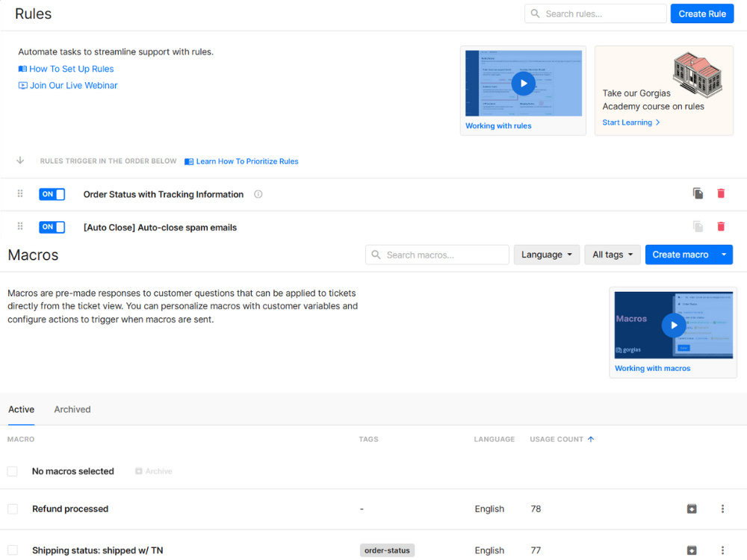Focus the Search macros input field
This screenshot has width=747, height=560.
click(x=437, y=255)
